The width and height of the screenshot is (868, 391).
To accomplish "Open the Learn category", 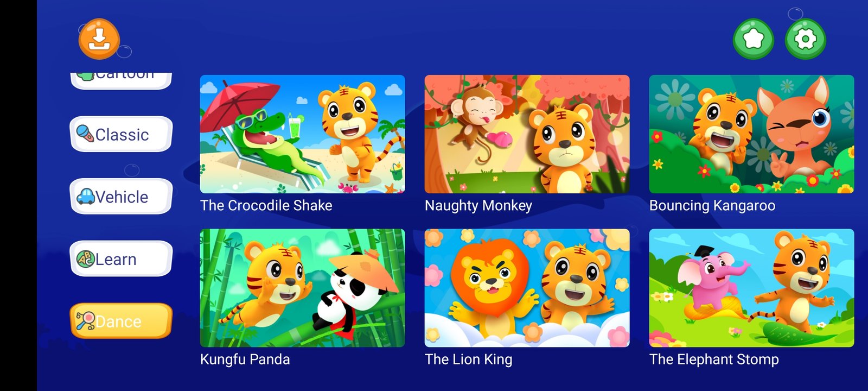I will click(x=121, y=259).
